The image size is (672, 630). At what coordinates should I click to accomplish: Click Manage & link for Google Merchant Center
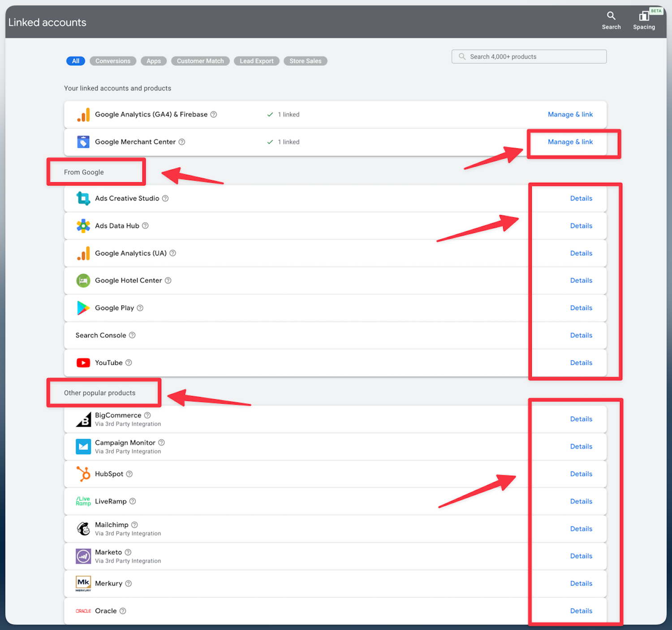(x=570, y=142)
